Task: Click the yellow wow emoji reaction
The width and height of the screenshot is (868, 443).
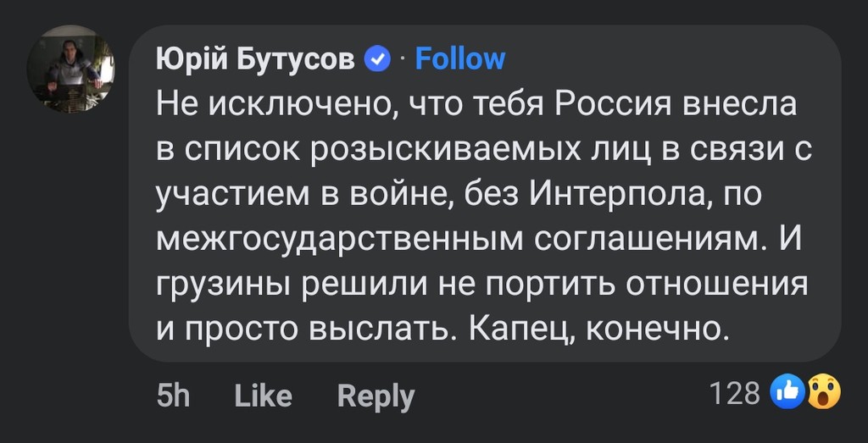Action: point(823,392)
